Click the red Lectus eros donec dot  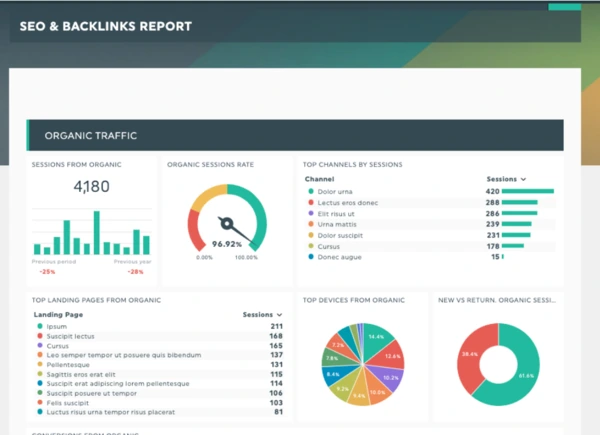[311, 202]
